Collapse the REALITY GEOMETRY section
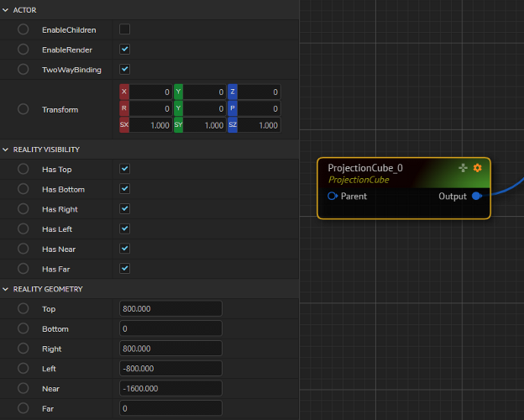The width and height of the screenshot is (524, 420). [x=6, y=289]
